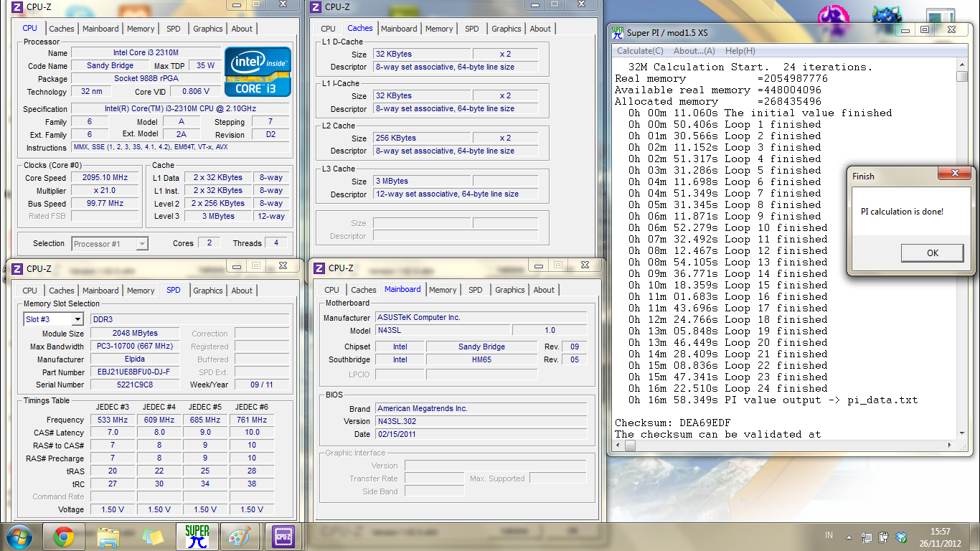
Task: Click Bus Speed value '99.77 MHz'
Action: pyautogui.click(x=105, y=204)
